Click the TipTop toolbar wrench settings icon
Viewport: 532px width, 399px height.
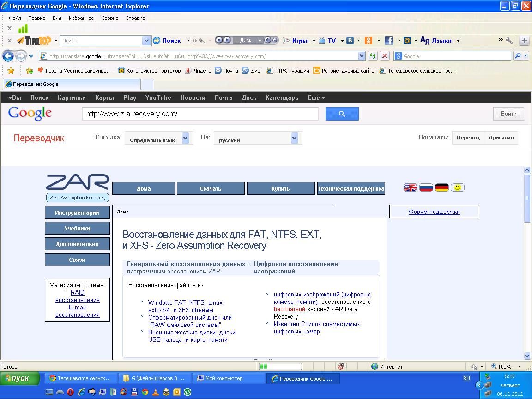point(509,41)
